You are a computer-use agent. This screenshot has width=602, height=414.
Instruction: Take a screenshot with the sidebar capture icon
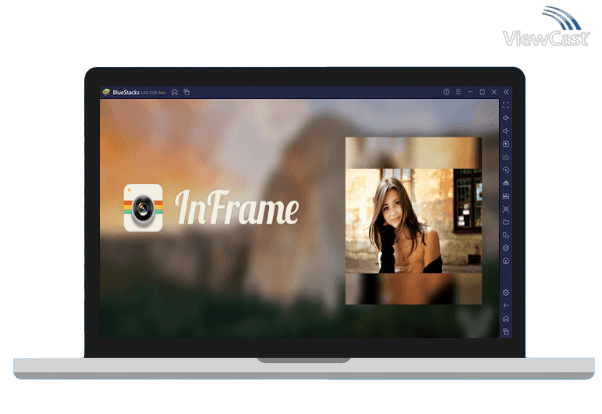coord(506,209)
